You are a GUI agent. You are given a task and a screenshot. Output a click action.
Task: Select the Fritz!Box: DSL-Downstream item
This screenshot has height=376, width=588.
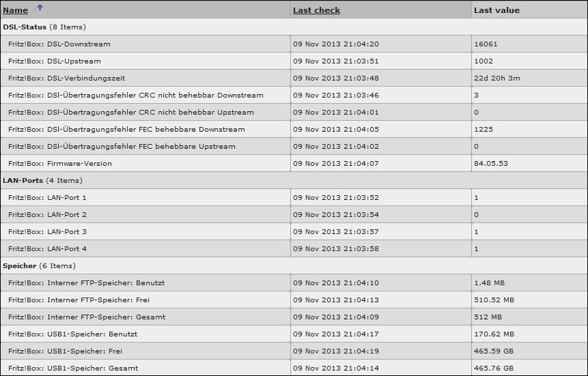[59, 44]
